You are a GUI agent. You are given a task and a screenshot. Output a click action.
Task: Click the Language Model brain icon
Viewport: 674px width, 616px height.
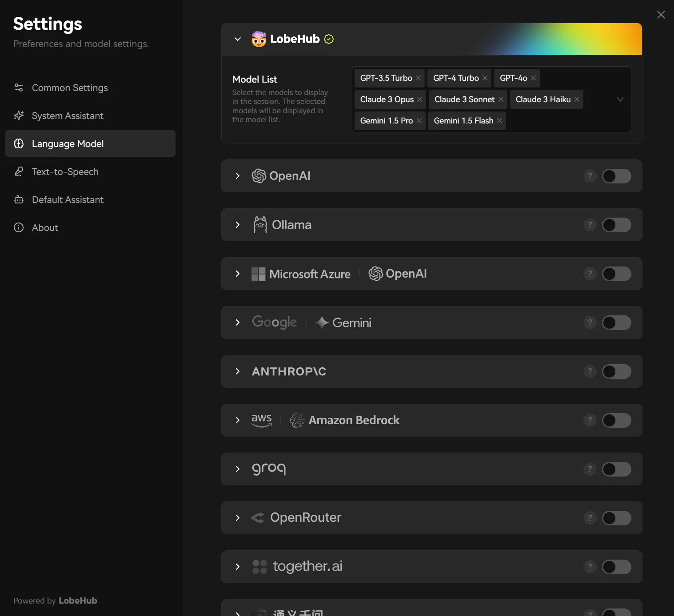19,143
